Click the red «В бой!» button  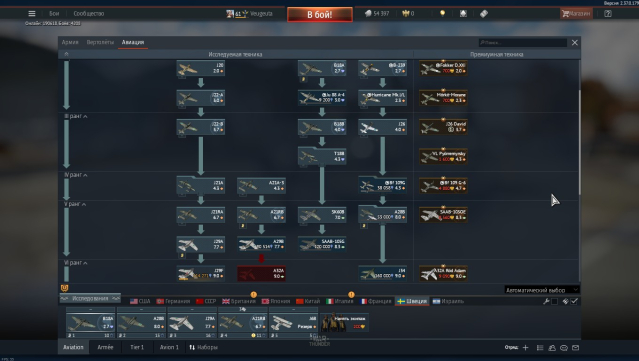pyautogui.click(x=320, y=14)
